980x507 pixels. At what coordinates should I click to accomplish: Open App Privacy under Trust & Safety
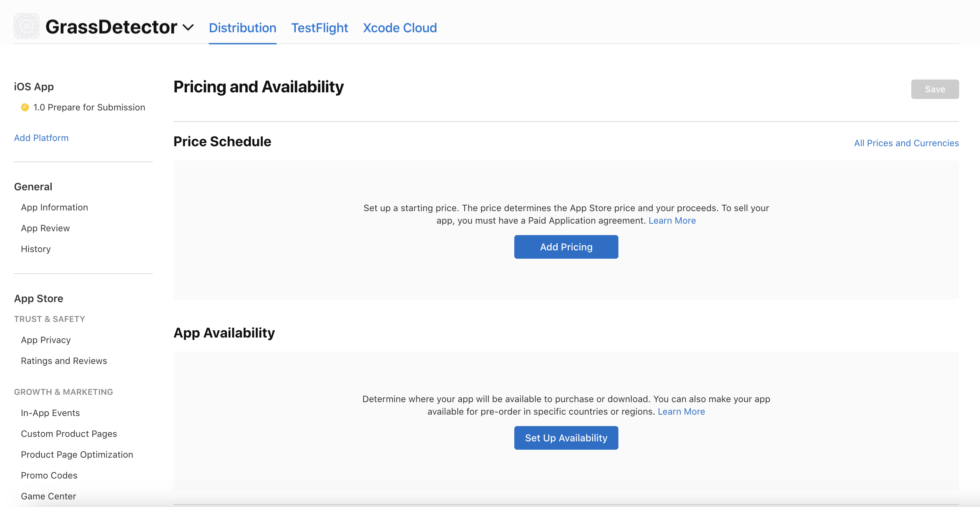pyautogui.click(x=46, y=340)
